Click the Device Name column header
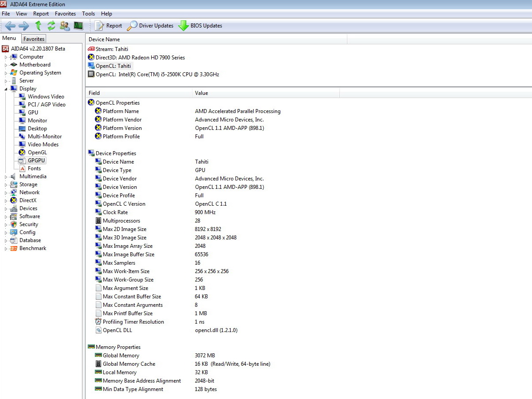The width and height of the screenshot is (532, 399). [216, 39]
